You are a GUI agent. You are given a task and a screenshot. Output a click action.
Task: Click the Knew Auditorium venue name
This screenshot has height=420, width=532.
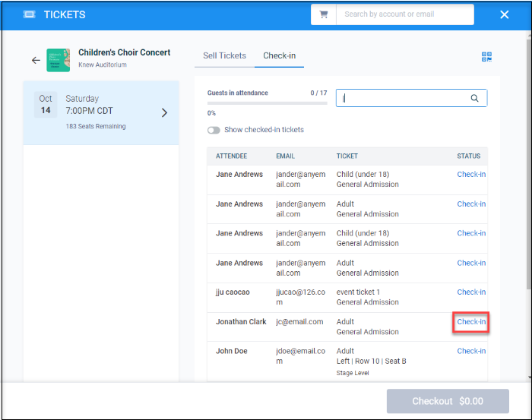pyautogui.click(x=103, y=65)
